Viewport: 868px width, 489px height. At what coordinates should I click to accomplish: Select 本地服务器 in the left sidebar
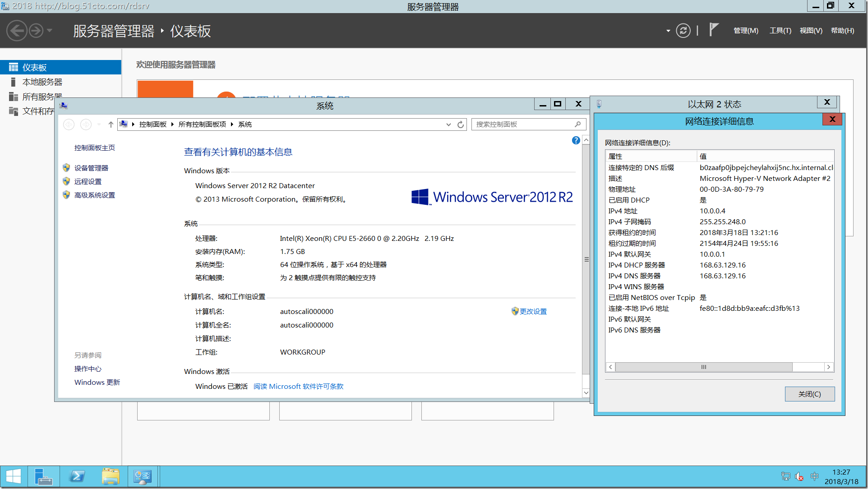[60, 82]
